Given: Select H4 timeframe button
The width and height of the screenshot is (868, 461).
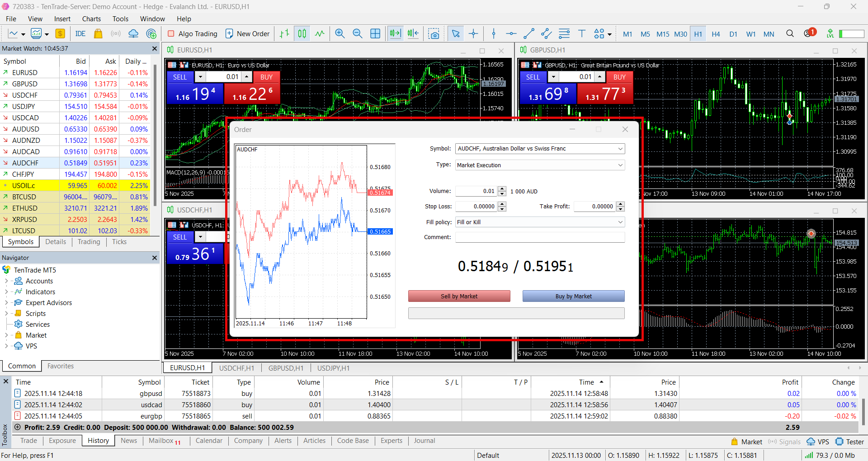Looking at the screenshot, I should tap(716, 34).
